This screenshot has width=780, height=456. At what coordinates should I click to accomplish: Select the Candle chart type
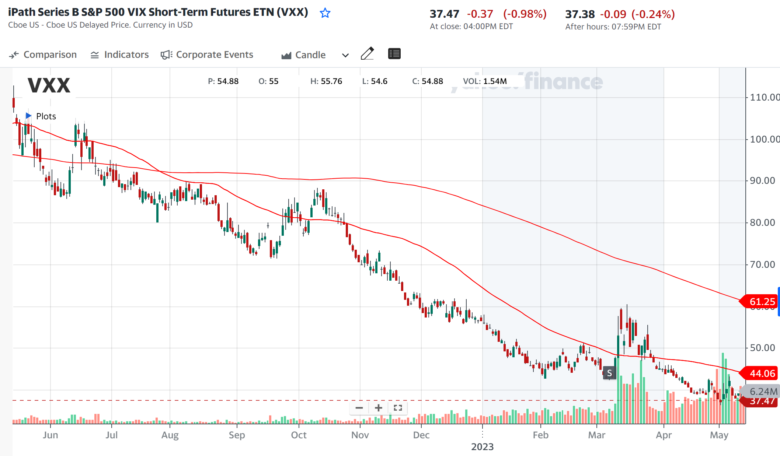pyautogui.click(x=303, y=55)
